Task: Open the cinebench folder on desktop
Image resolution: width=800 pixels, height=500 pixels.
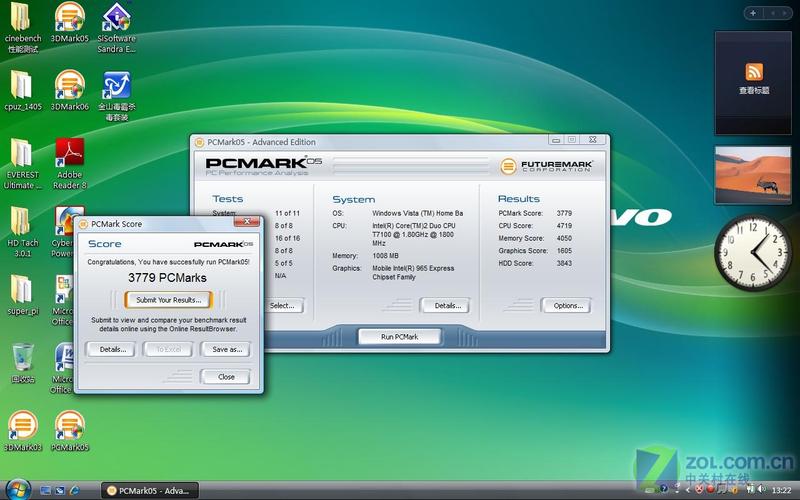Action: click(22, 28)
